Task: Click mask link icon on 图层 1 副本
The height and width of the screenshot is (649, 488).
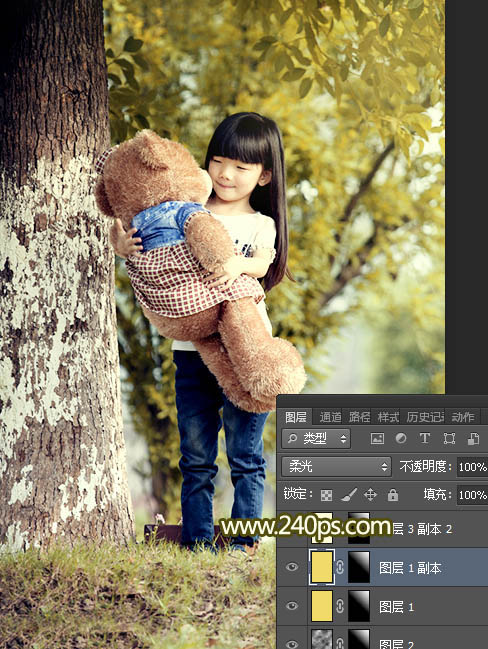Action: 340,567
